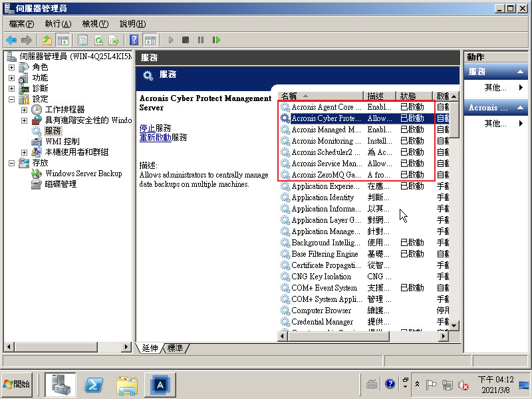Select the 服務 item in the tree
This screenshot has height=399, width=532.
pos(53,130)
